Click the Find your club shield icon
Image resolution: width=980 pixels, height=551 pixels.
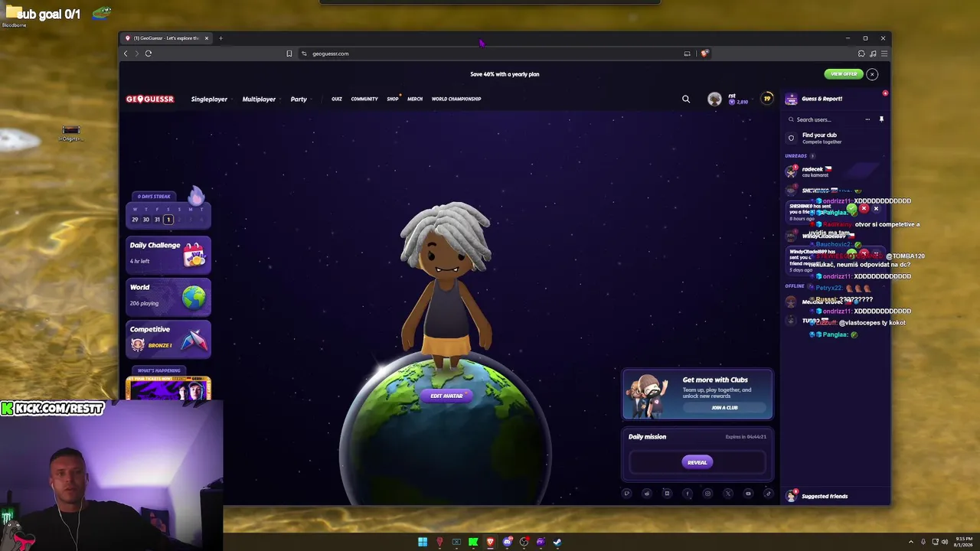(x=791, y=138)
